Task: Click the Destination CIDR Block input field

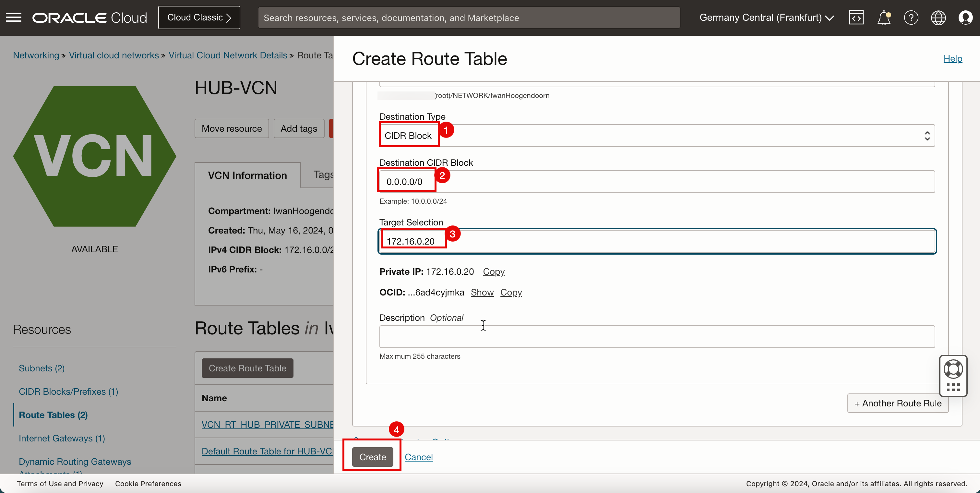Action: (x=656, y=182)
